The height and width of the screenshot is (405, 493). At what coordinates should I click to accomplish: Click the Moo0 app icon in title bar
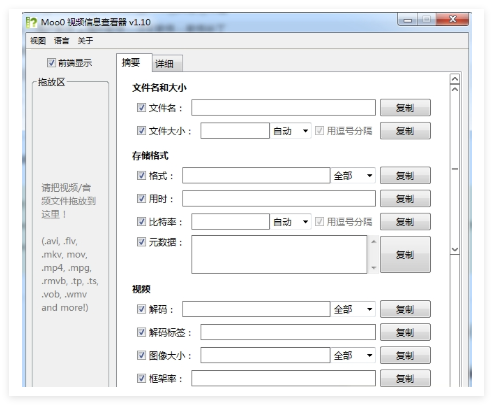[x=32, y=22]
